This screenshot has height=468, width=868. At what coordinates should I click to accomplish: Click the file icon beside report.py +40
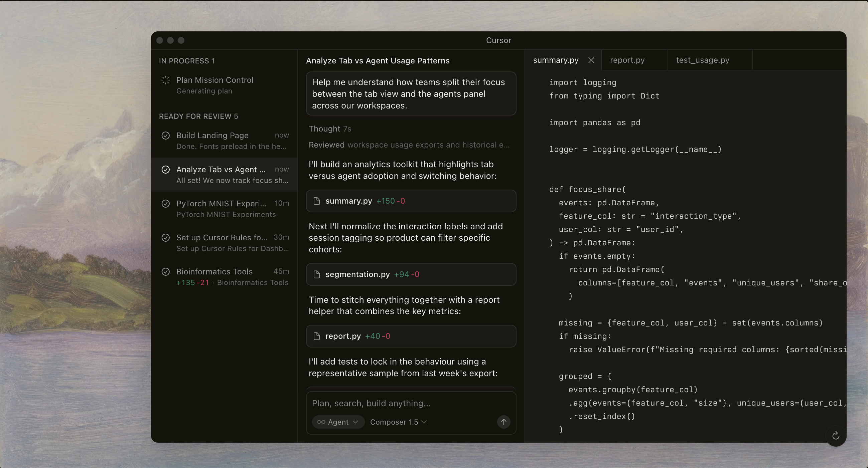[x=316, y=336]
